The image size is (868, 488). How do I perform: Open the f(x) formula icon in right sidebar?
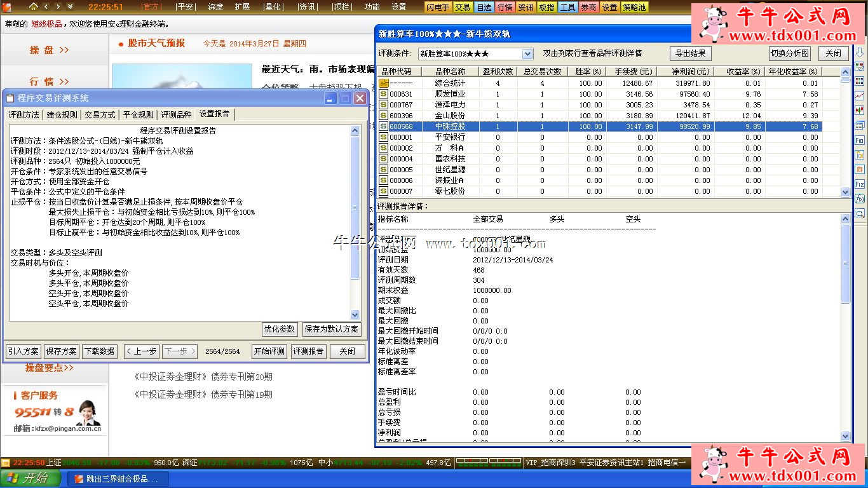coord(860,198)
